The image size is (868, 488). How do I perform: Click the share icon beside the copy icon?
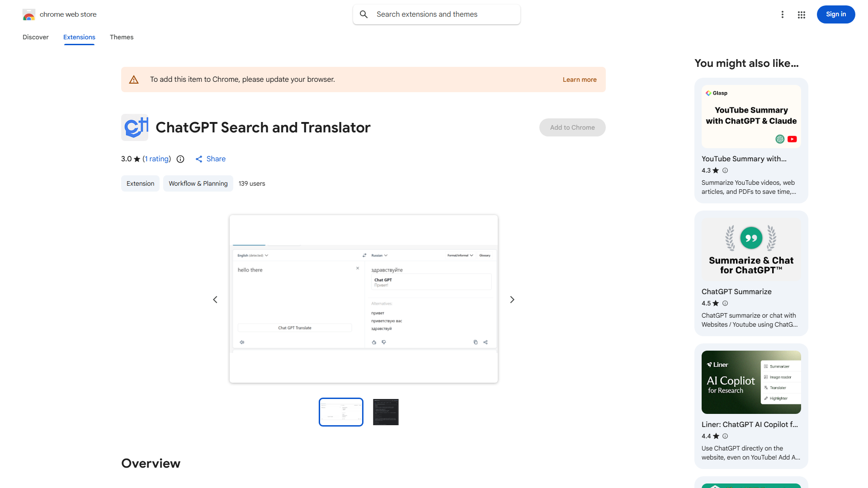(x=485, y=342)
